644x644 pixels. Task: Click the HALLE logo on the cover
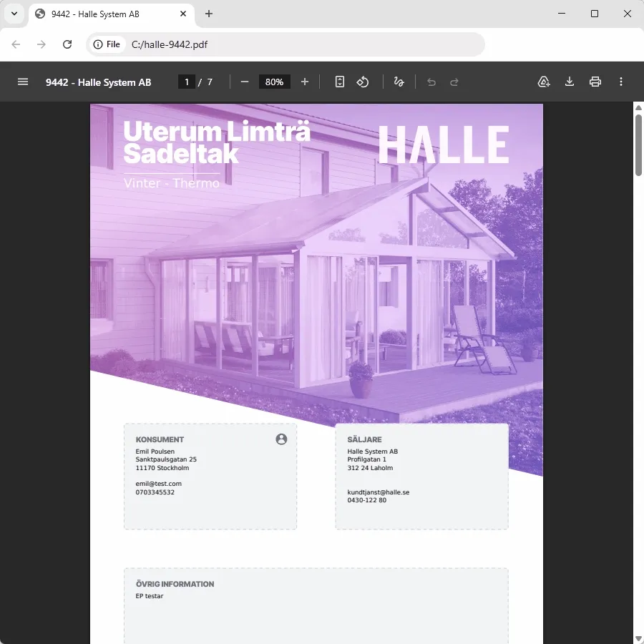[444, 145]
